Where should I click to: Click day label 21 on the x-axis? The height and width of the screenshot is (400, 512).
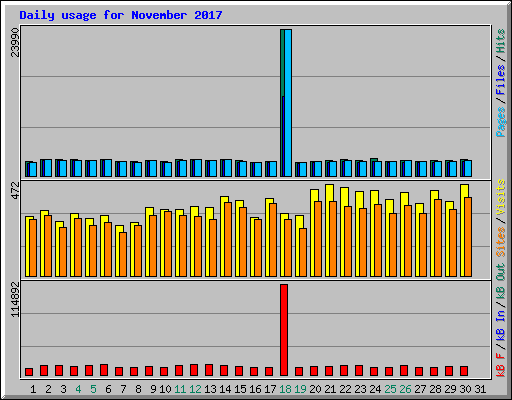(x=330, y=389)
